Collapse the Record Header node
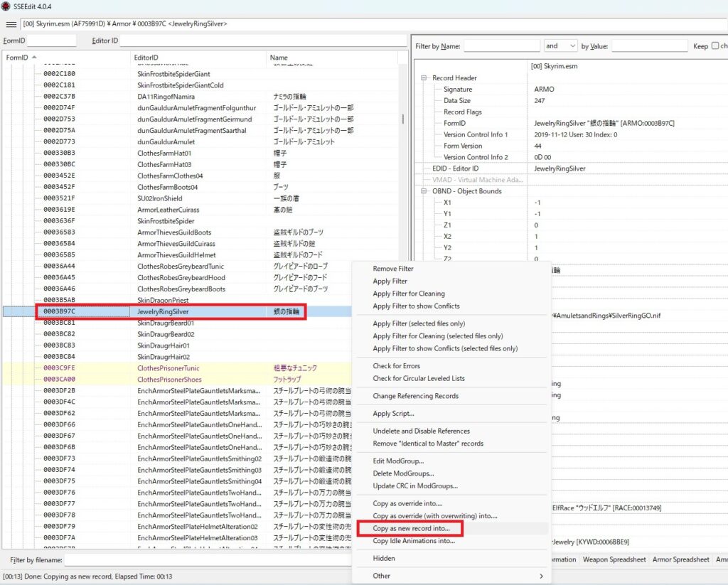This screenshot has width=728, height=585. point(424,78)
